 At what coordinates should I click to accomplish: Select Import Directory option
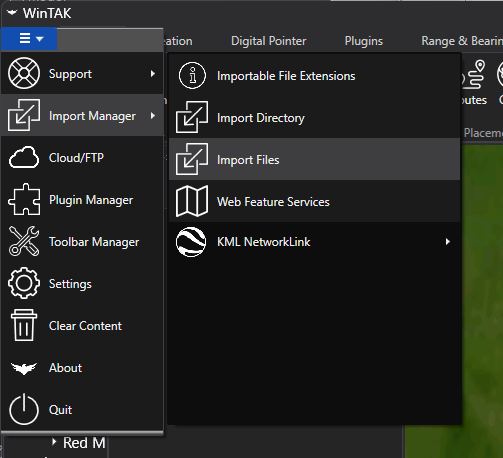point(315,117)
